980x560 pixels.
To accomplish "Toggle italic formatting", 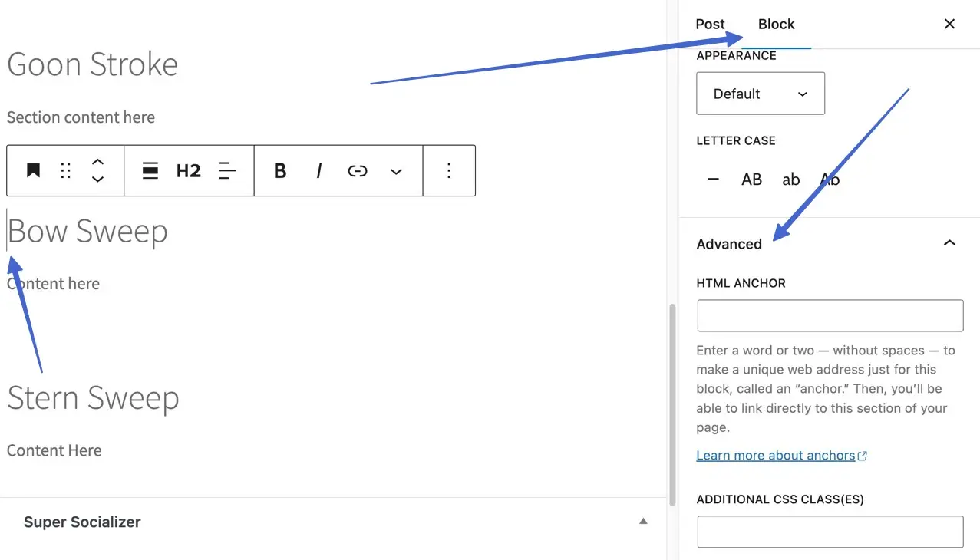I will click(318, 170).
